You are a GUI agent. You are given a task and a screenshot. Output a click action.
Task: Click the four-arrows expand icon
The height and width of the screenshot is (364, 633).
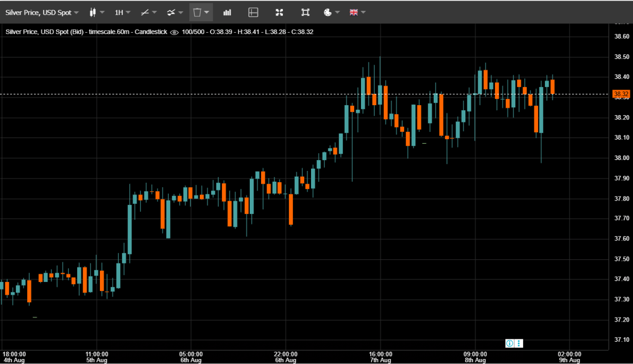(279, 12)
